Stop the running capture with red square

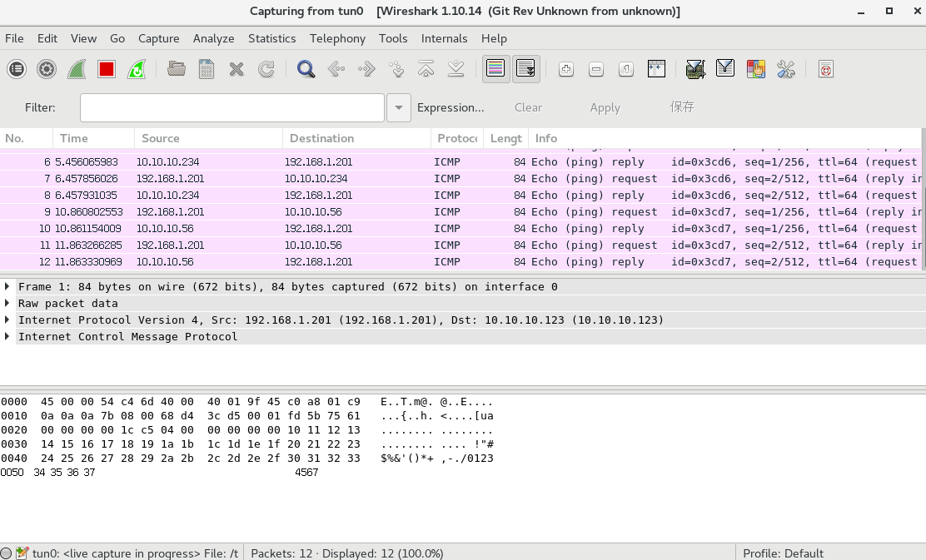(x=107, y=69)
